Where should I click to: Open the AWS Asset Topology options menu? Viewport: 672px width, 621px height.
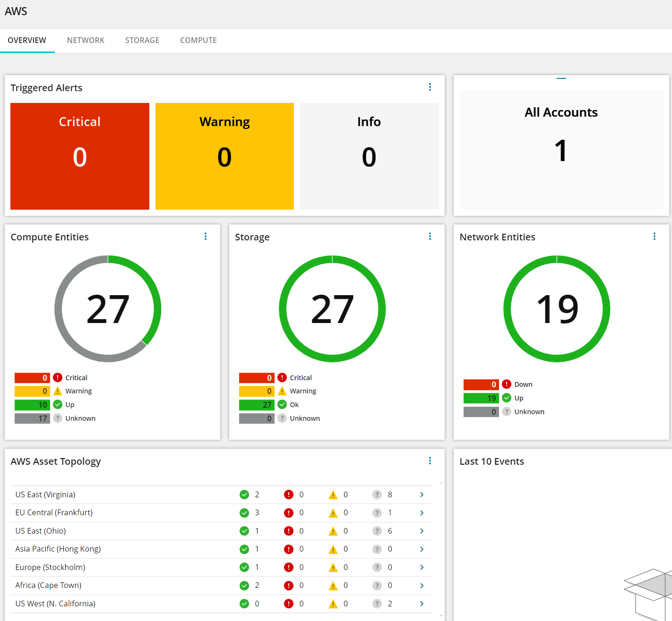pyautogui.click(x=430, y=460)
